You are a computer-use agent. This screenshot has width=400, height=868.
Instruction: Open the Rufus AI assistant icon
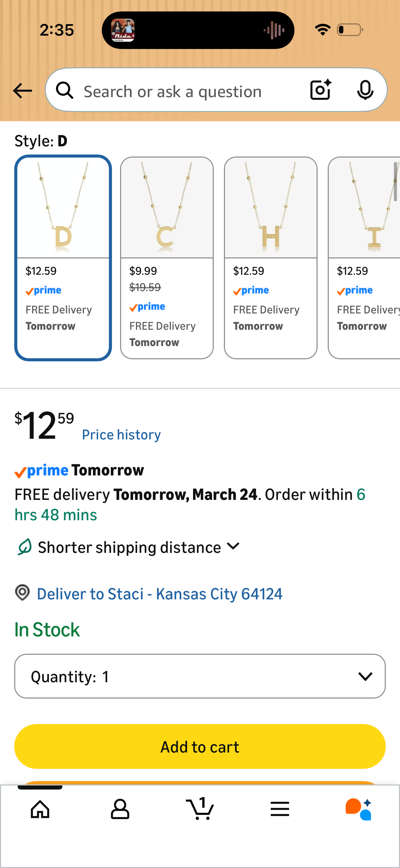tap(359, 809)
